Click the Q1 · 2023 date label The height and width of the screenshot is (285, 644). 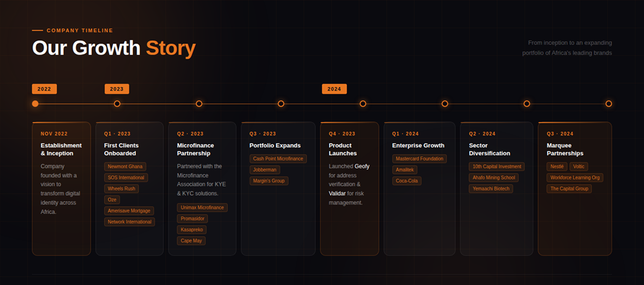pos(117,134)
